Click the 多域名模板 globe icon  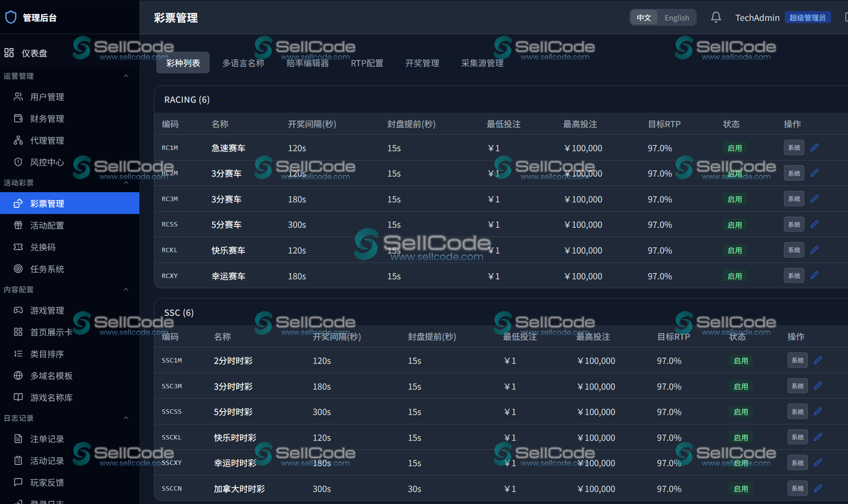coord(18,375)
